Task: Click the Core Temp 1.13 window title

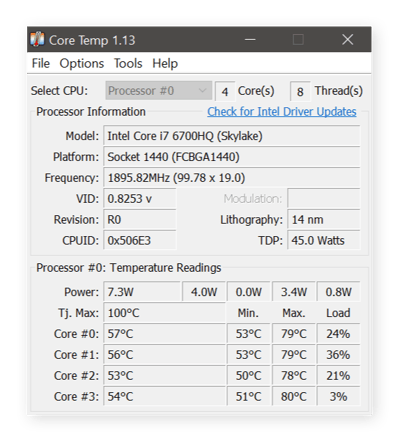Action: [x=92, y=40]
